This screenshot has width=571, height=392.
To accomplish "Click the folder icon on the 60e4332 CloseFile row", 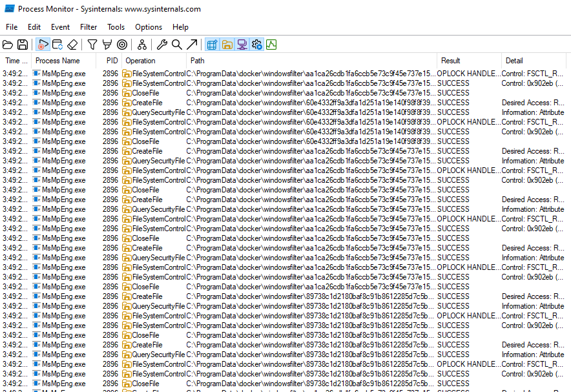I will (127, 141).
